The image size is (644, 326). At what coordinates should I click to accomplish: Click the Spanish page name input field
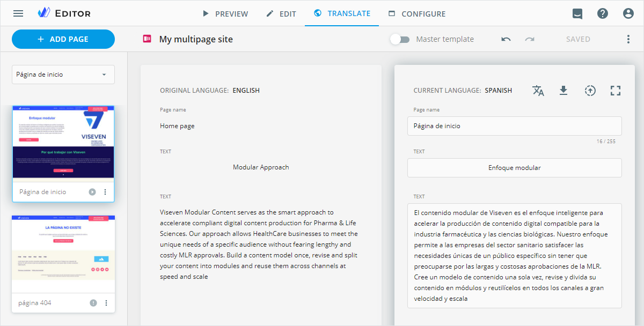(x=514, y=126)
